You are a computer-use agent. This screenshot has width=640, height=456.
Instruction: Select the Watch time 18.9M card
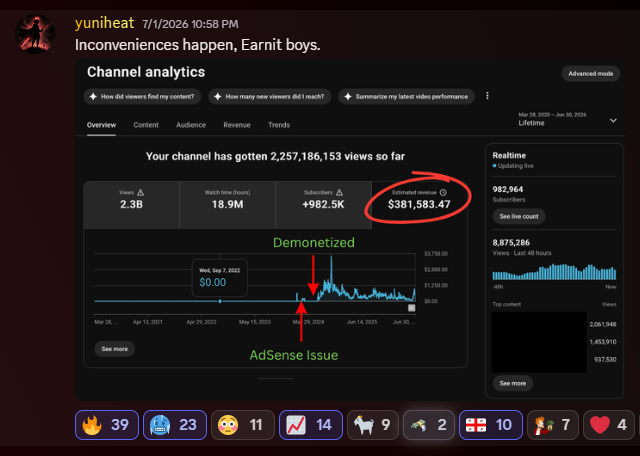click(x=227, y=205)
